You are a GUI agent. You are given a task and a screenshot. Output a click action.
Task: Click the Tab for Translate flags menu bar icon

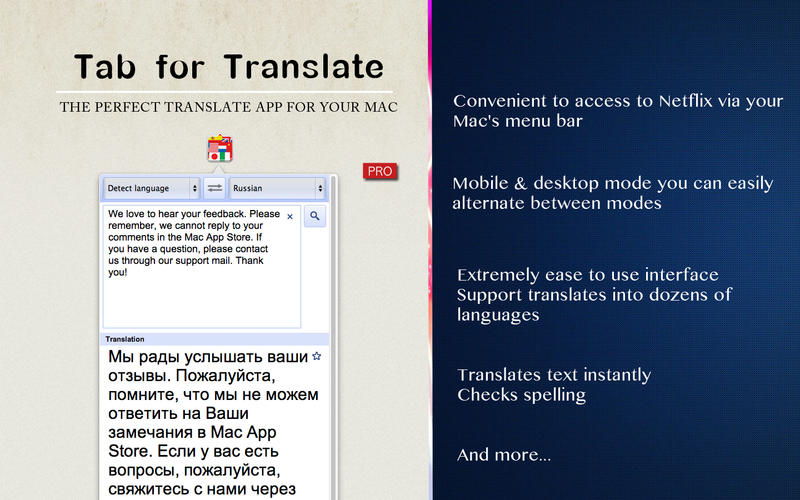click(x=220, y=149)
